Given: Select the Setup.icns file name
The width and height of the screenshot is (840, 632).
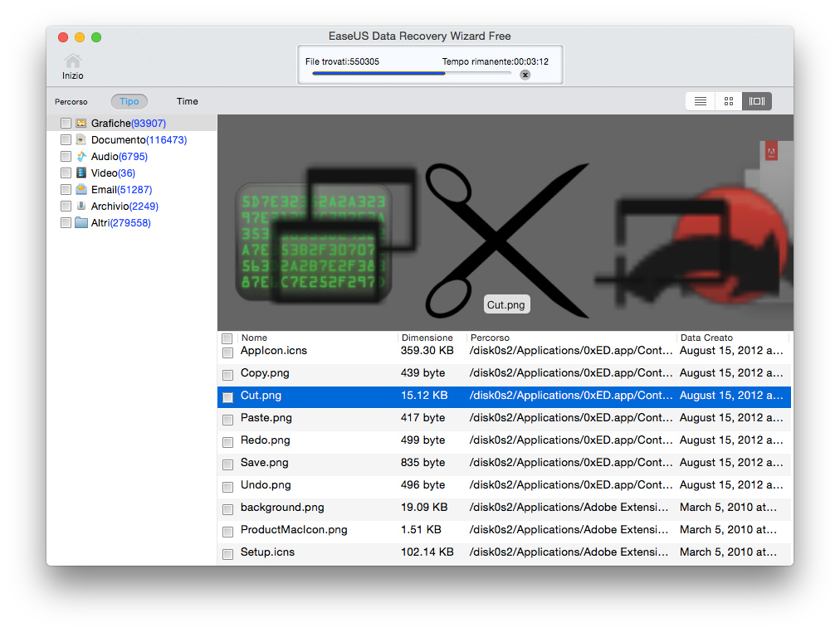Looking at the screenshot, I should pos(267,552).
